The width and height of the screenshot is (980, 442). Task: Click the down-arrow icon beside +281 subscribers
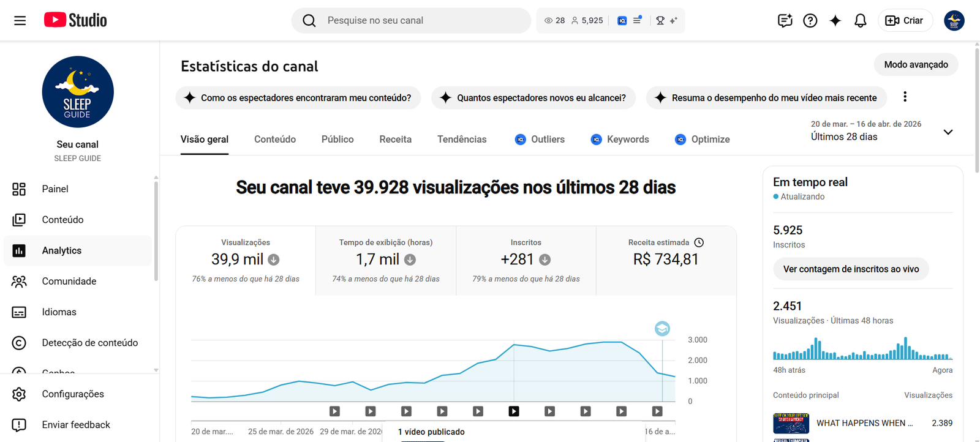[545, 260]
